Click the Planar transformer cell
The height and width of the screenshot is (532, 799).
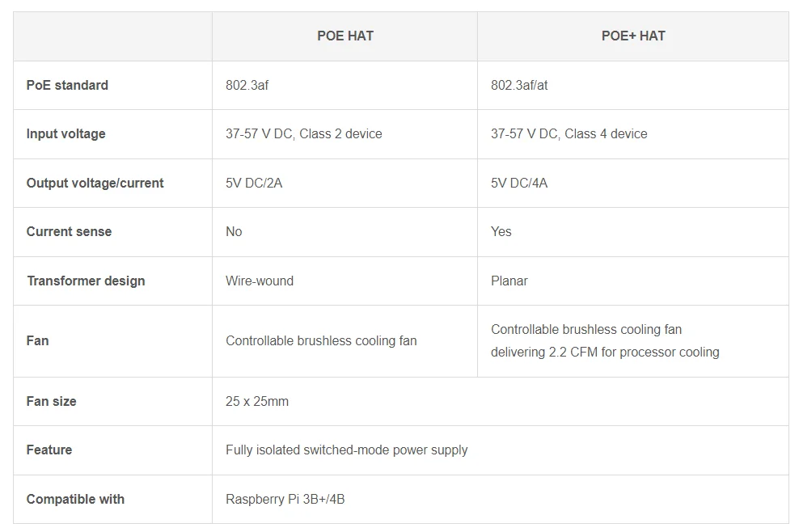(x=509, y=281)
